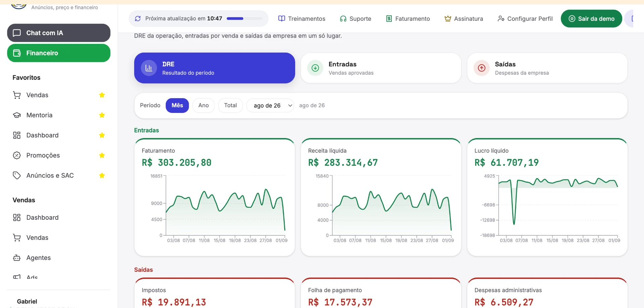Open the ago de 26 month dropdown
The image size is (644, 308).
tap(270, 106)
